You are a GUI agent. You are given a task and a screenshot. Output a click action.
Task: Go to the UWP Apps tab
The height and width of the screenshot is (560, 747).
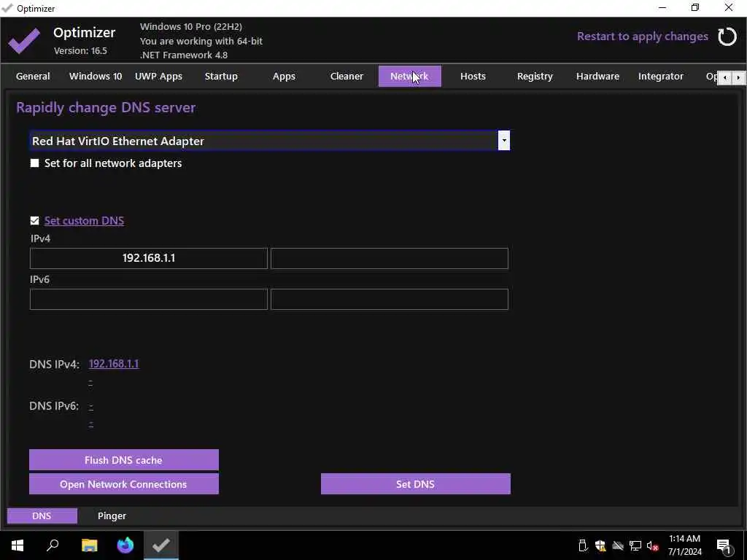point(158,76)
